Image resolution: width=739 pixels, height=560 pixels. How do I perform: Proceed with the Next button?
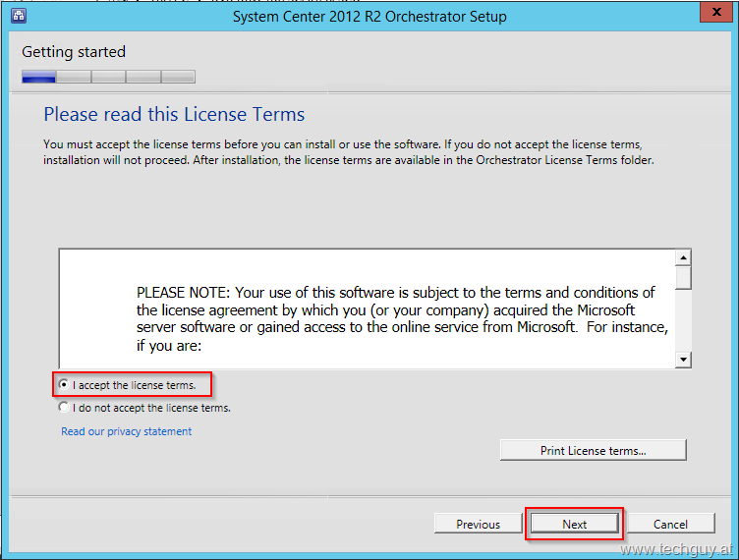(x=574, y=524)
